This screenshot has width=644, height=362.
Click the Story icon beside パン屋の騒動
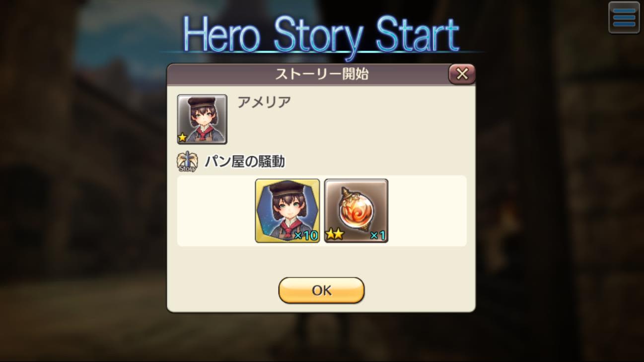coord(187,162)
